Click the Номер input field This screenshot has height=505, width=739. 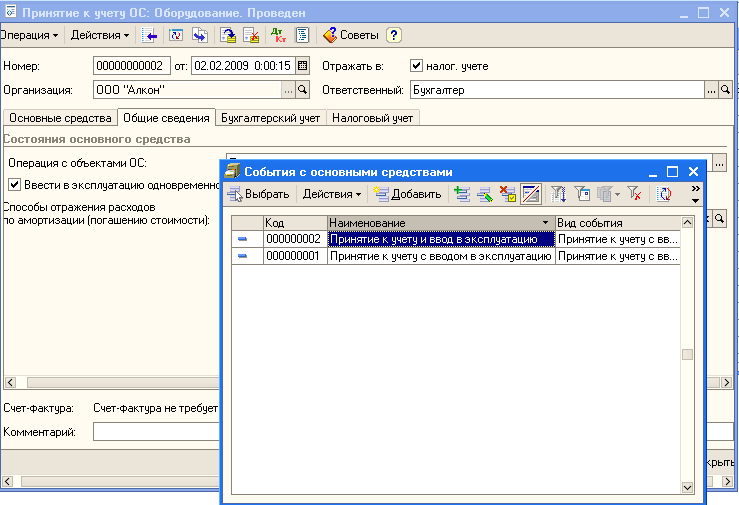tap(132, 66)
